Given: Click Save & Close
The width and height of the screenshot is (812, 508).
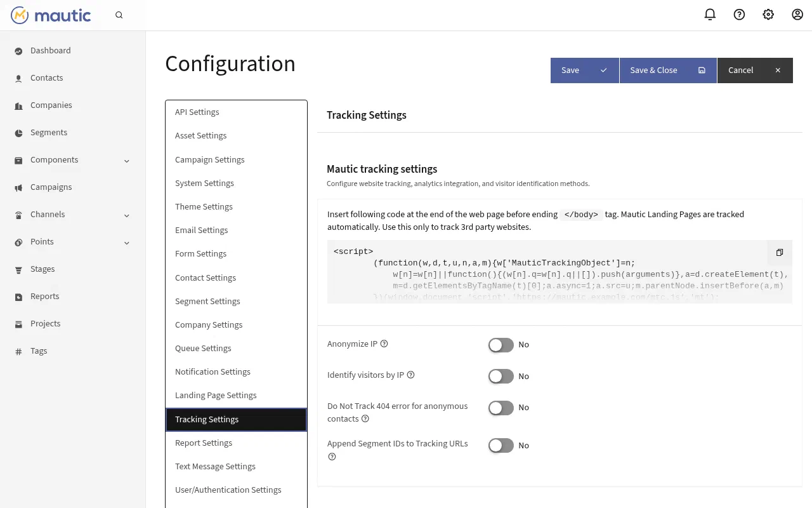Looking at the screenshot, I should click(668, 70).
